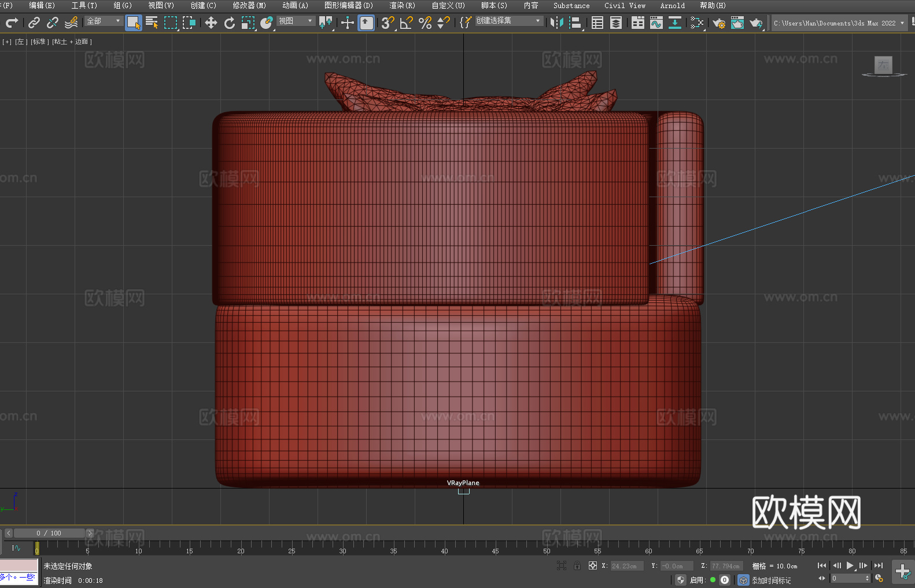
Task: Open Render Setup teapot with gear
Action: pos(718,23)
